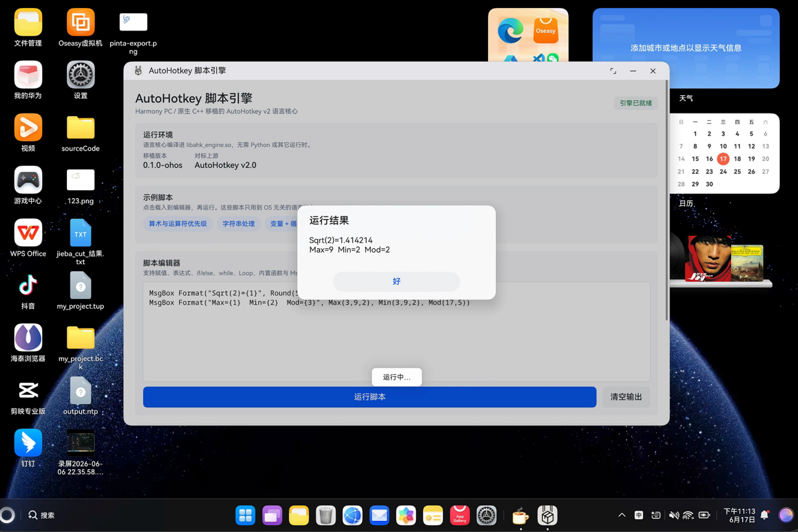Click the muted volume tray icon

[x=673, y=515]
